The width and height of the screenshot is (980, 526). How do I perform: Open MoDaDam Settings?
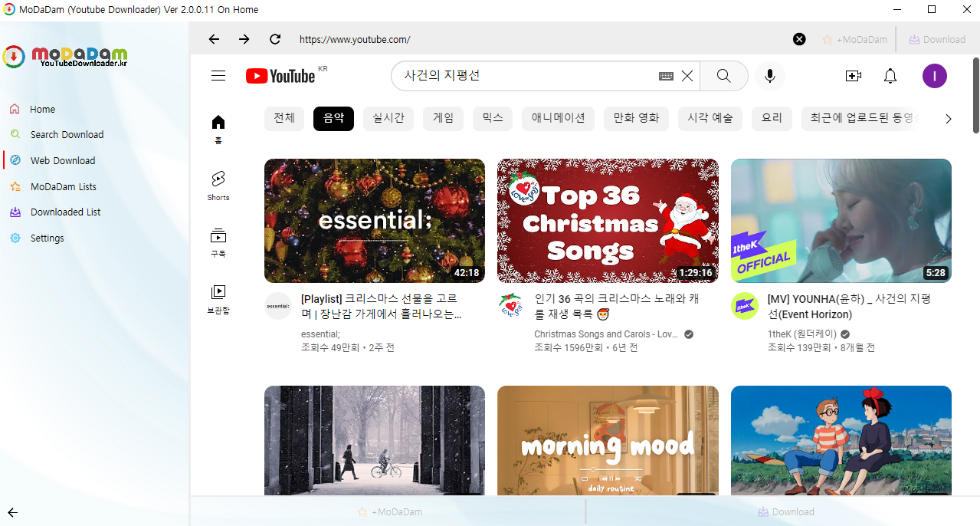[47, 238]
